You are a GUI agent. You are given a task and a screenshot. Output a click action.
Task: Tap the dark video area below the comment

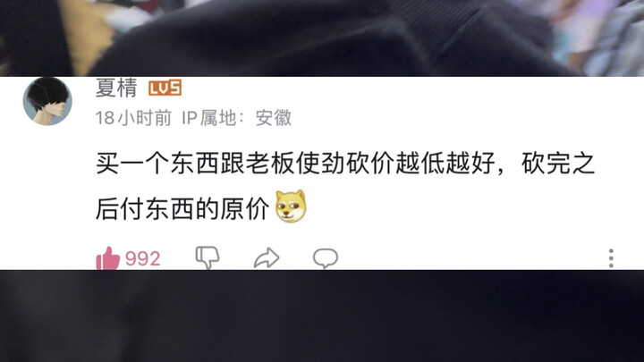322,316
